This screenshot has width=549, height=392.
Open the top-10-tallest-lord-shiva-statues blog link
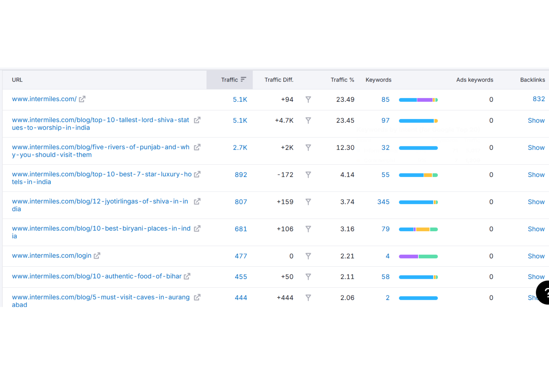(101, 124)
